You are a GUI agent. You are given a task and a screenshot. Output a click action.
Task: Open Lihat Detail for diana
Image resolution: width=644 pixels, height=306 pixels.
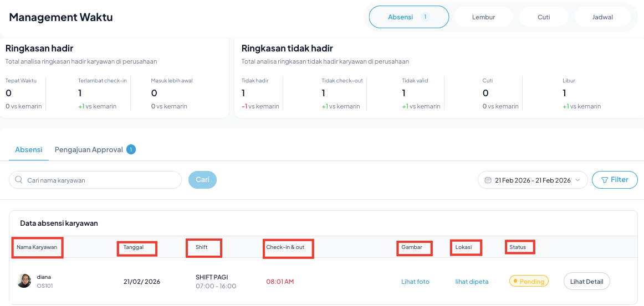pos(586,281)
